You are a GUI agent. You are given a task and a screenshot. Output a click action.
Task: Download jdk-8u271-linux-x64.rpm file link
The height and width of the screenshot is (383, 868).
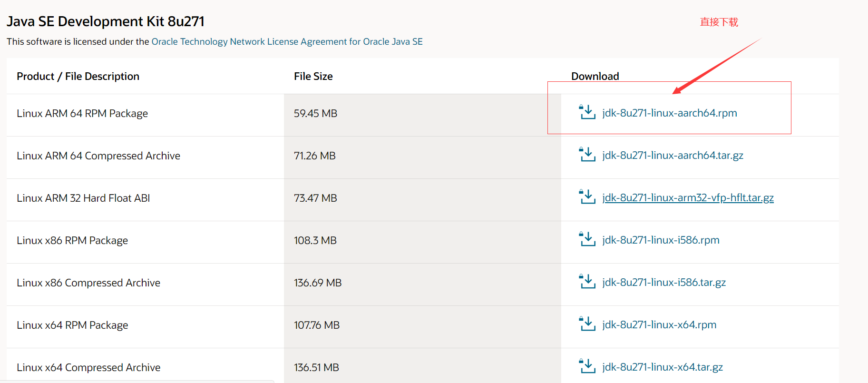(659, 325)
